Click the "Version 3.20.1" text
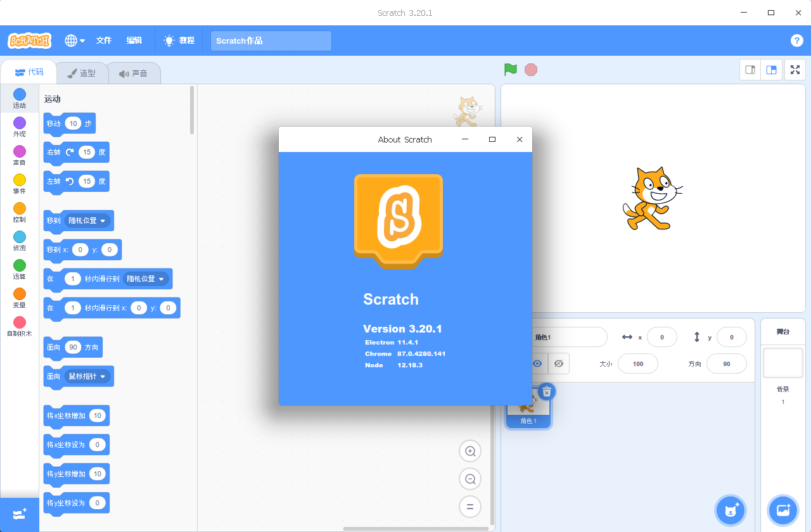Image resolution: width=811 pixels, height=532 pixels. coord(402,329)
